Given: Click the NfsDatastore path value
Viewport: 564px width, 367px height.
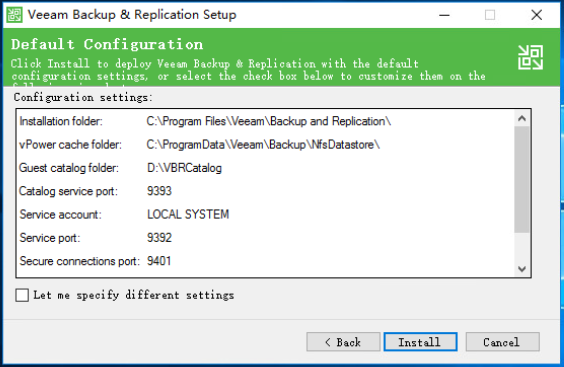Looking at the screenshot, I should pos(263,145).
